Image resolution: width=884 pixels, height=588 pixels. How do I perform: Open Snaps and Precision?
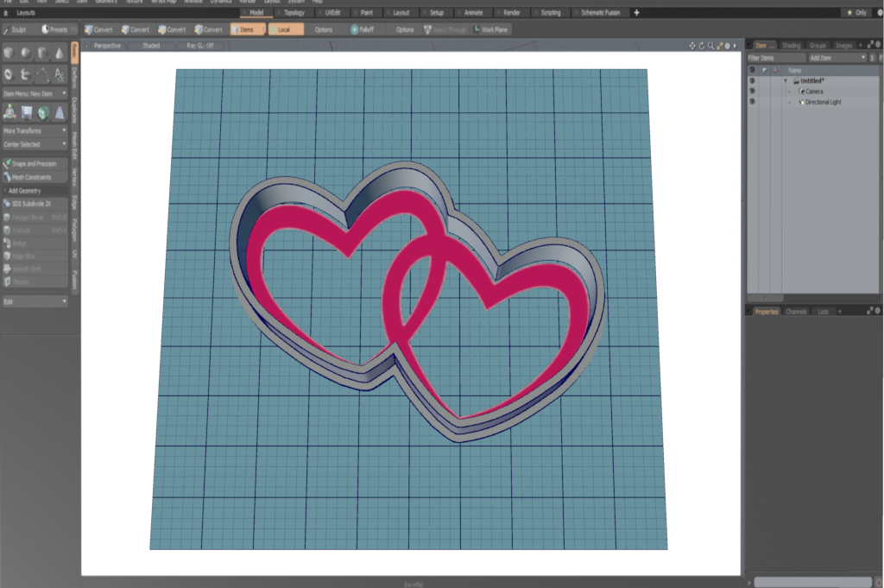pos(35,163)
